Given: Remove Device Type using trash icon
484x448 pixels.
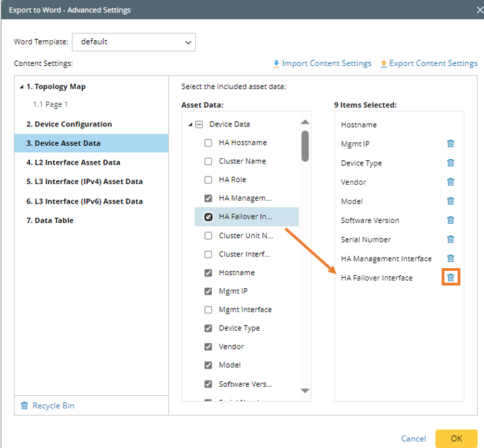Looking at the screenshot, I should pos(450,163).
